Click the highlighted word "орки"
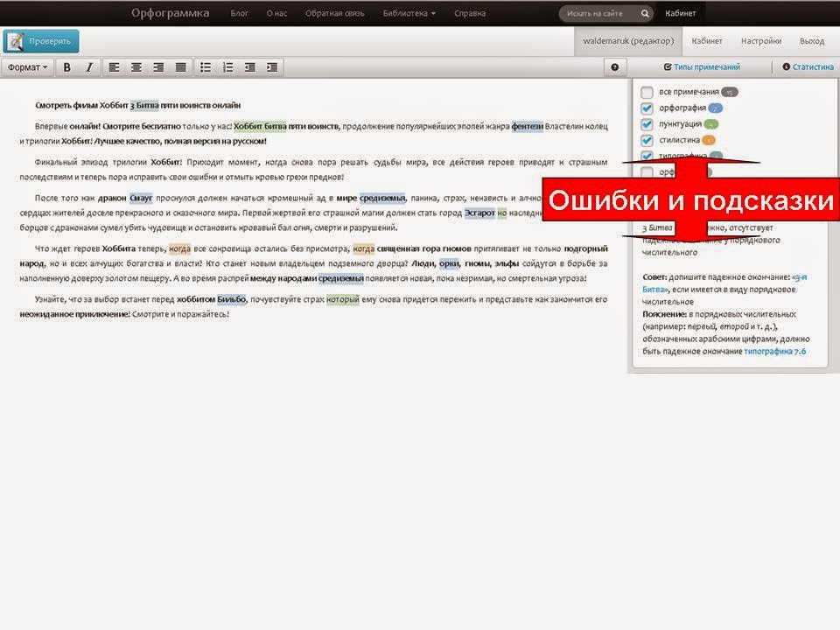This screenshot has height=630, width=840. [449, 263]
